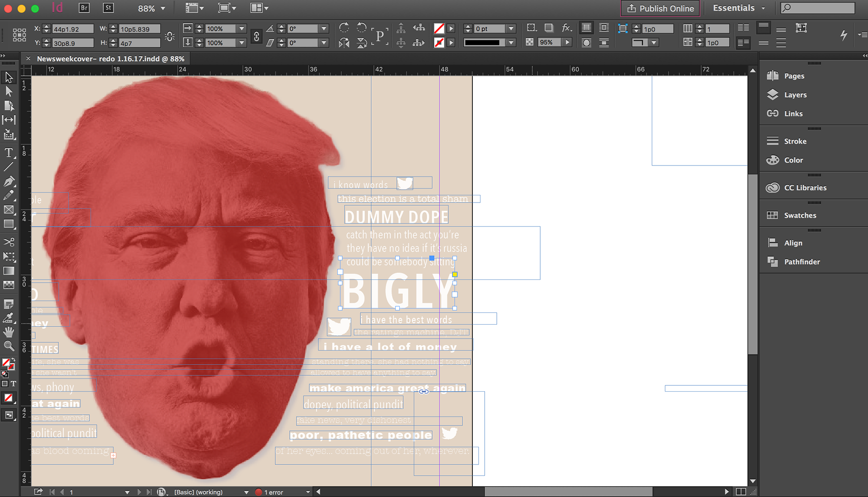The height and width of the screenshot is (497, 868).
Task: Choose the Page tool
Action: pyautogui.click(x=9, y=106)
